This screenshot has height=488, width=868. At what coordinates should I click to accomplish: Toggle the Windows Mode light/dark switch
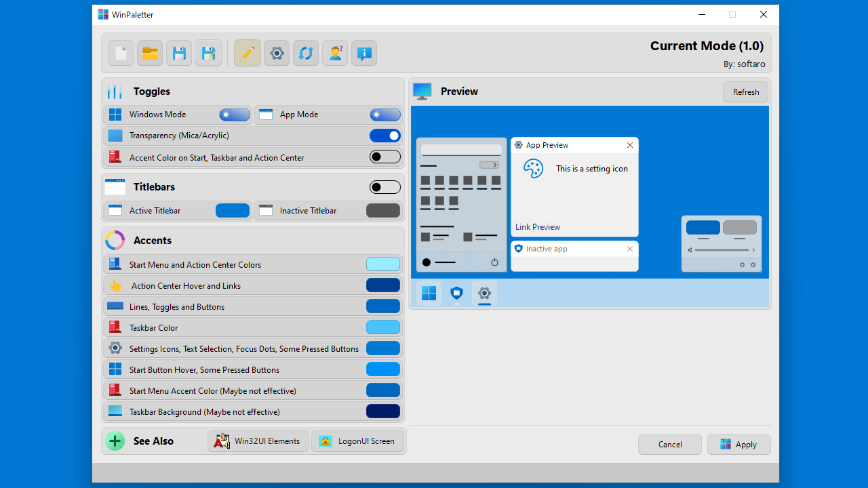(235, 115)
